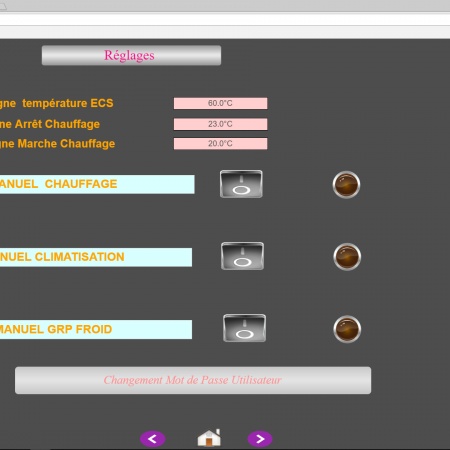
Task: Toggle the MANUEL GRP FROID power switch
Action: [244, 328]
